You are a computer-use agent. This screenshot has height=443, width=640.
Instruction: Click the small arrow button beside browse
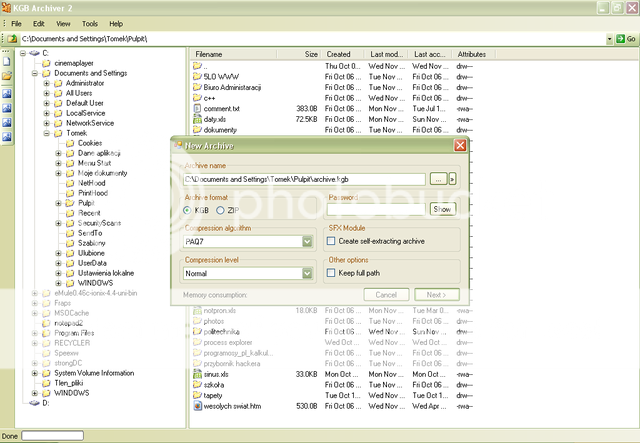click(452, 179)
